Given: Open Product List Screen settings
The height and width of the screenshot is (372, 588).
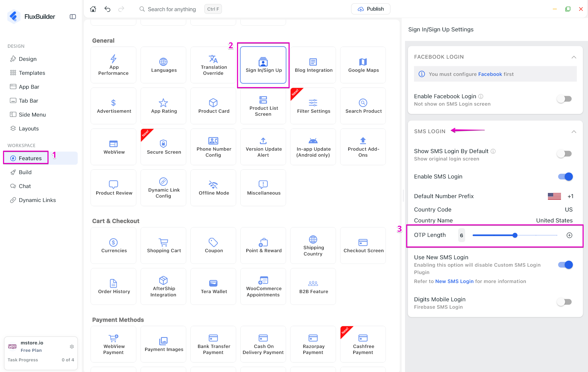Looking at the screenshot, I should (263, 106).
